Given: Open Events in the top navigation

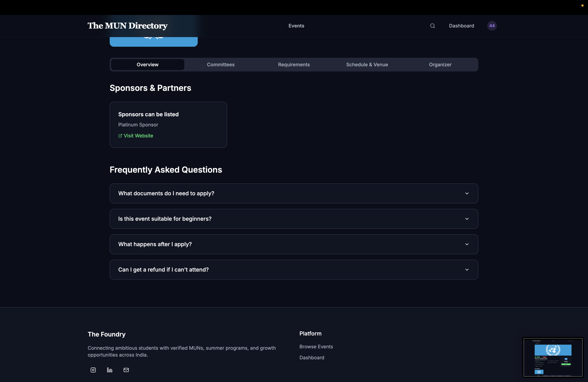Looking at the screenshot, I should coord(296,26).
